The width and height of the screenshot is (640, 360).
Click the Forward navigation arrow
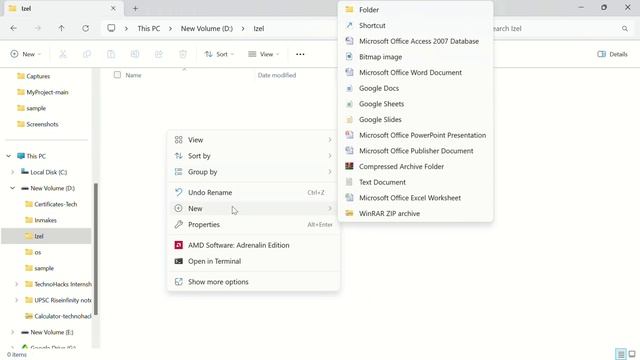[38, 28]
